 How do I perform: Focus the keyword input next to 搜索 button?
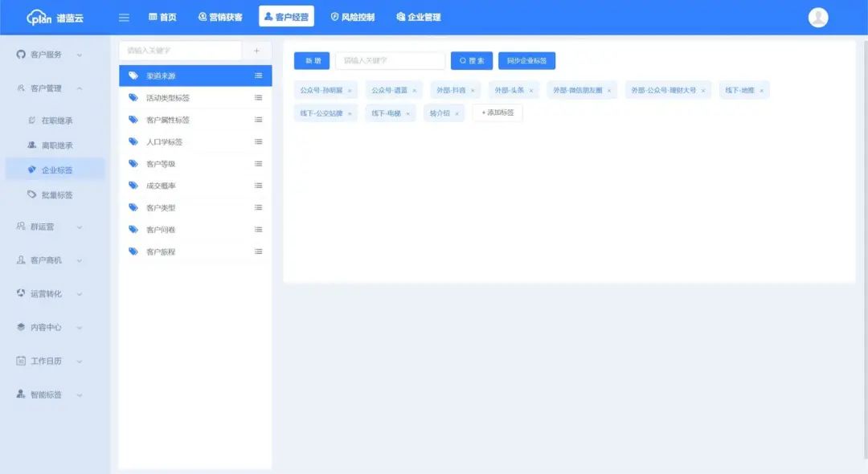pyautogui.click(x=390, y=61)
